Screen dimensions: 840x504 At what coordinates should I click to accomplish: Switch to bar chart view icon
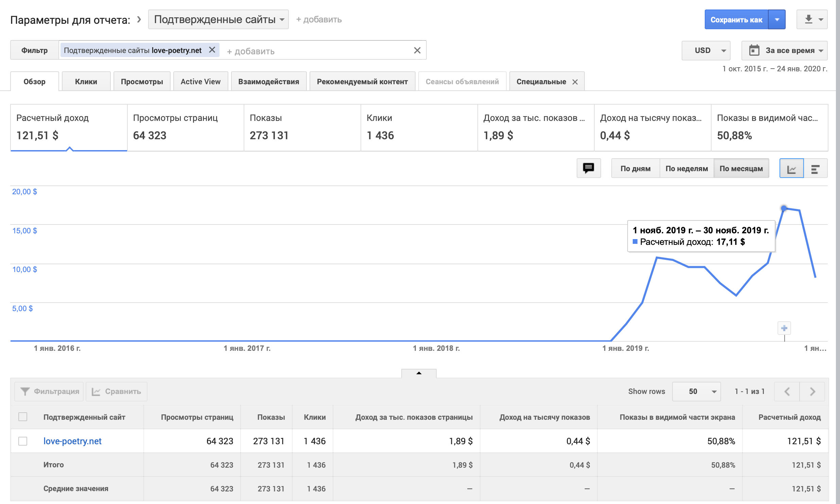click(815, 168)
